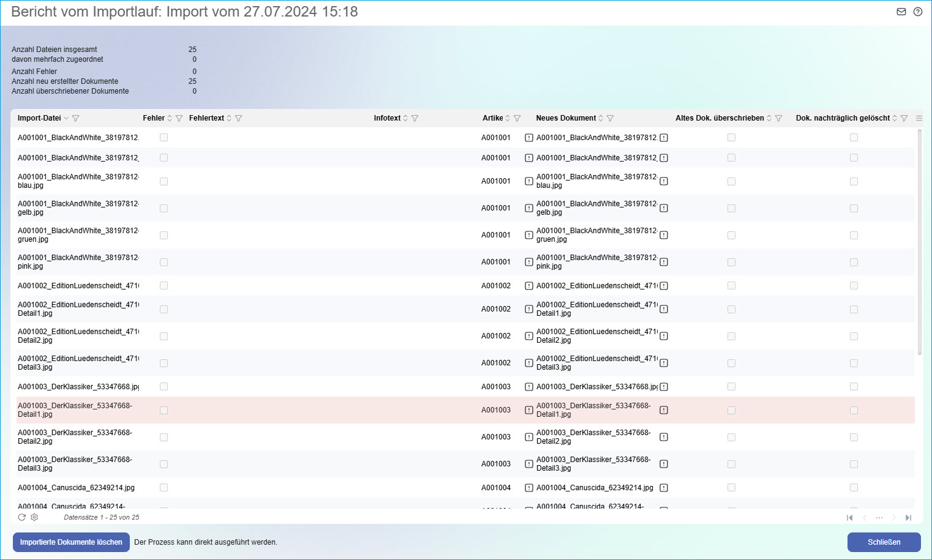Open table settings gear icon
This screenshot has width=932, height=560.
click(x=34, y=517)
